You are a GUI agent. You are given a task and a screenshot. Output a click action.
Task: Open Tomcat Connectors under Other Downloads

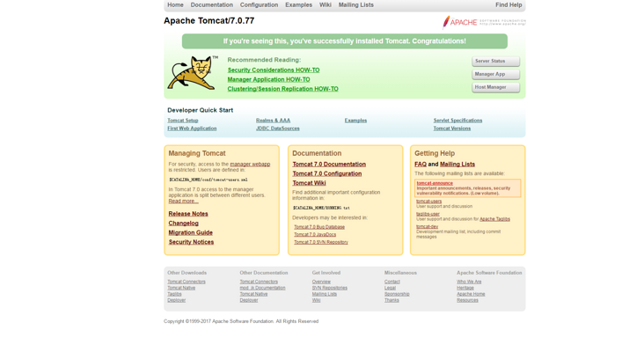(x=186, y=282)
